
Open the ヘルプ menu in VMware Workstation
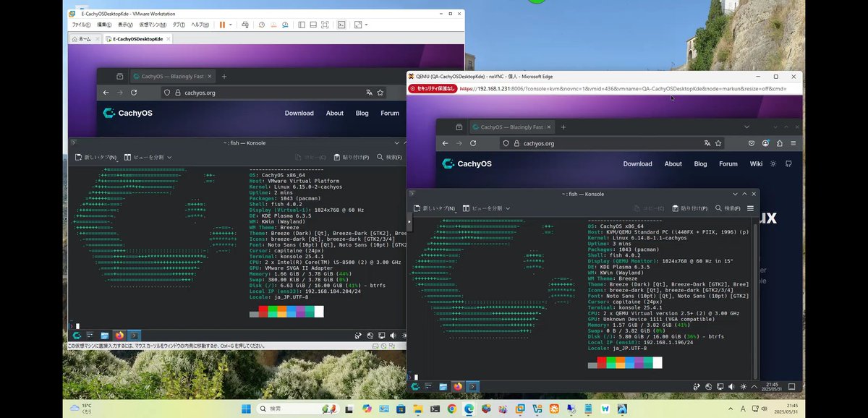[x=199, y=25]
